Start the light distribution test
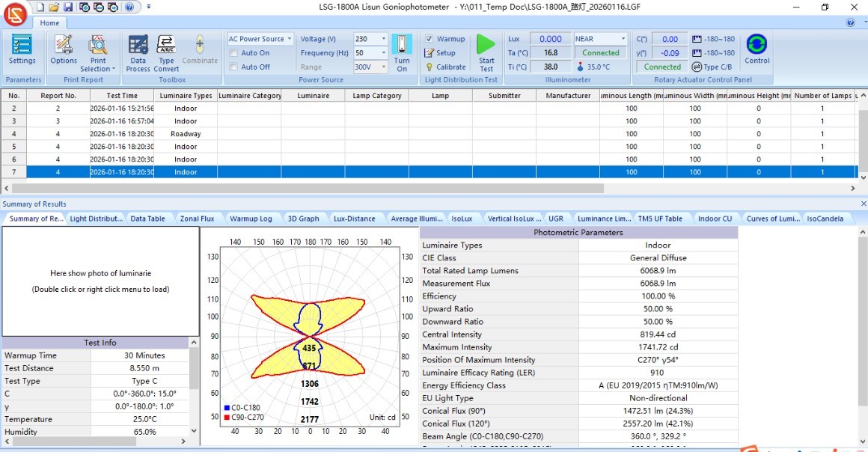Viewport: 868px width, 452px height. (x=486, y=44)
